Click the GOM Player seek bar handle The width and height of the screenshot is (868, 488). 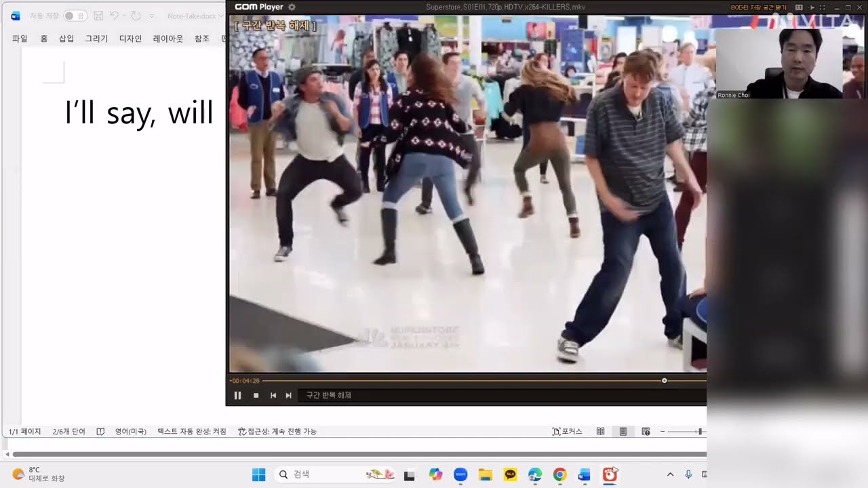tap(664, 380)
